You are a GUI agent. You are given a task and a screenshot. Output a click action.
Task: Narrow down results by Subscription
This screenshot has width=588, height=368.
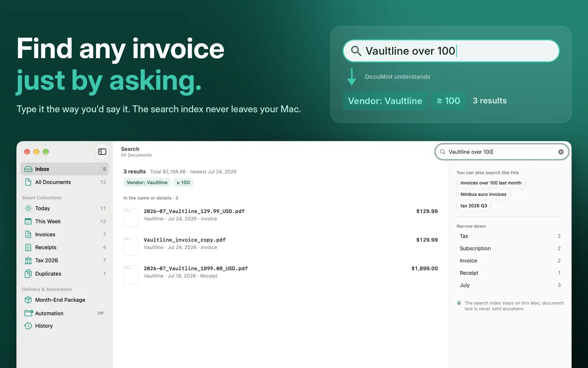510,248
